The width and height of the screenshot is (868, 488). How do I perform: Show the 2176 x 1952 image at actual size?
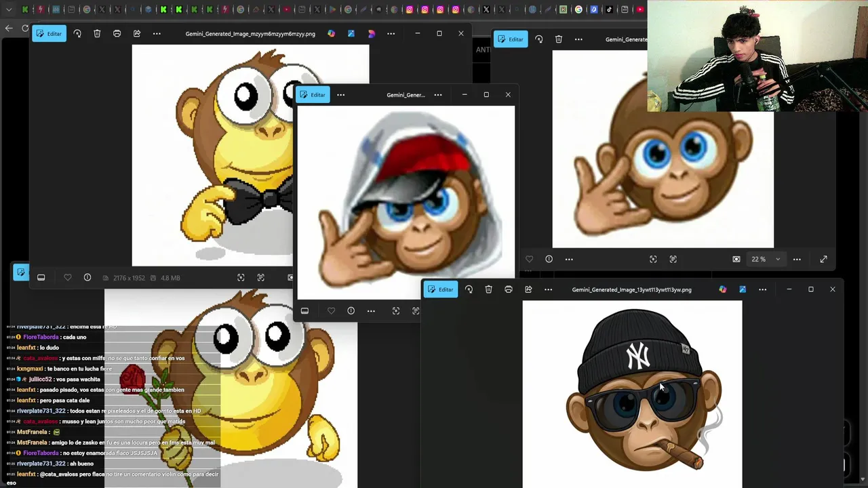(260, 277)
